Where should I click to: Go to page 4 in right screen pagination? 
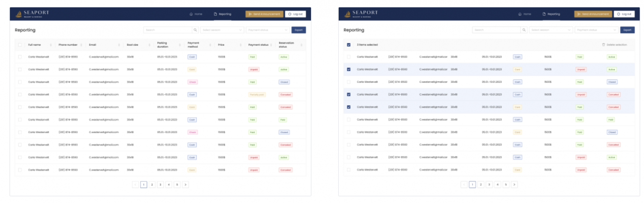498,185
